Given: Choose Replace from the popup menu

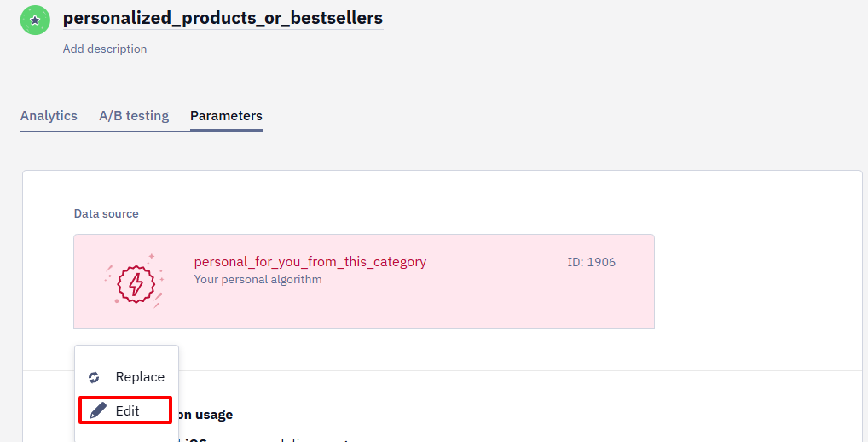Looking at the screenshot, I should point(126,376).
